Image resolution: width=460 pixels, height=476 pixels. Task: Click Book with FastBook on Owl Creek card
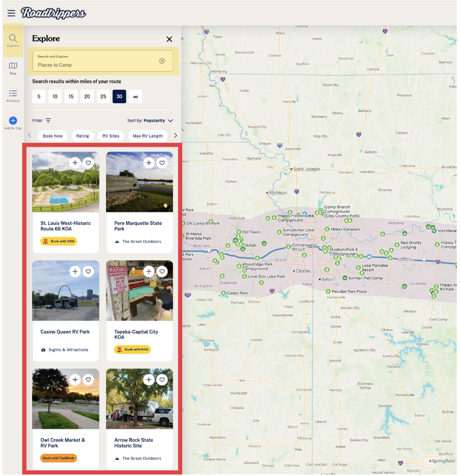59,458
